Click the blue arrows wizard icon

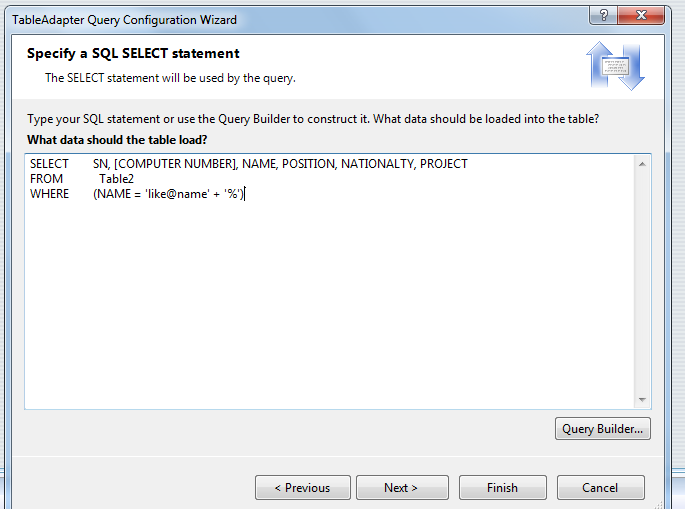(x=615, y=66)
